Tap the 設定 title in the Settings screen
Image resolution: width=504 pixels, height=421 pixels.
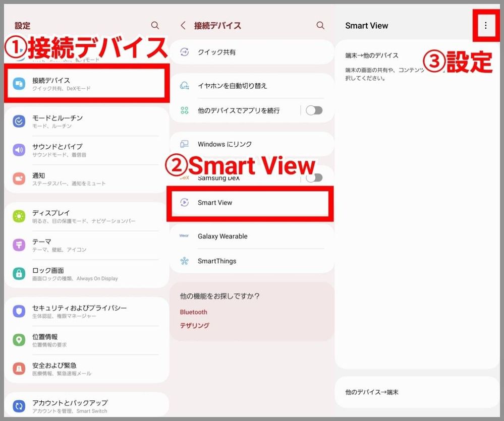tap(23, 26)
